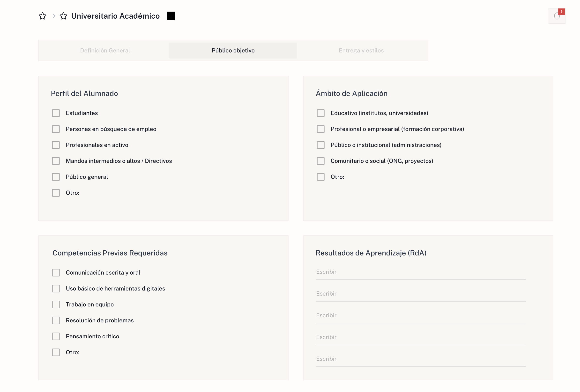This screenshot has height=392, width=580.
Task: Click first Escribir field in Resultados de Aprendizaje
Action: (421, 272)
